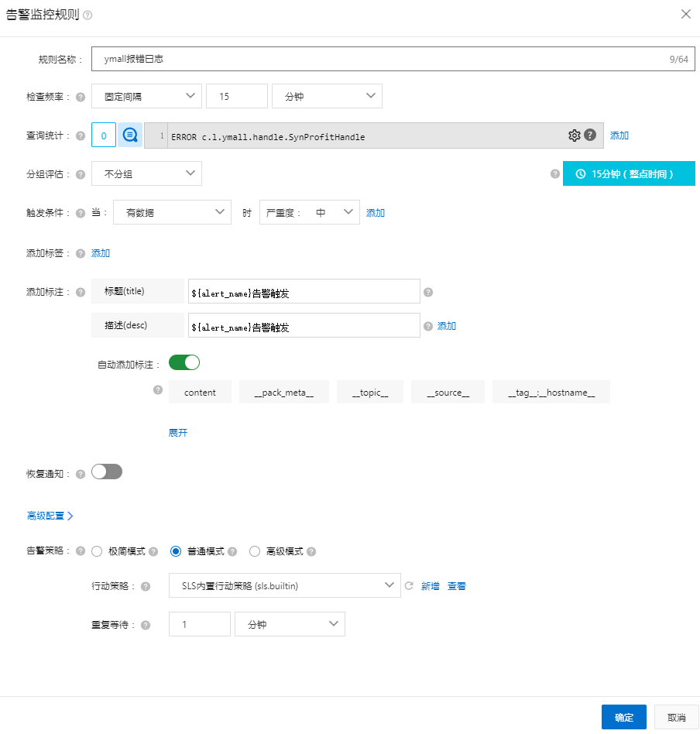Open the SLS内置行动策略 dropdown
The height and width of the screenshot is (734, 700).
pyautogui.click(x=284, y=585)
